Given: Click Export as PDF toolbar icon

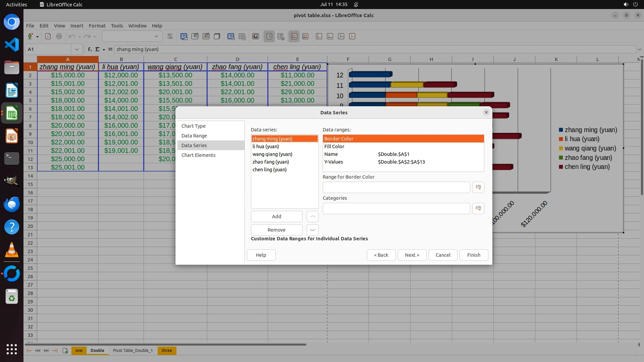Looking at the screenshot, I should 48,36.
